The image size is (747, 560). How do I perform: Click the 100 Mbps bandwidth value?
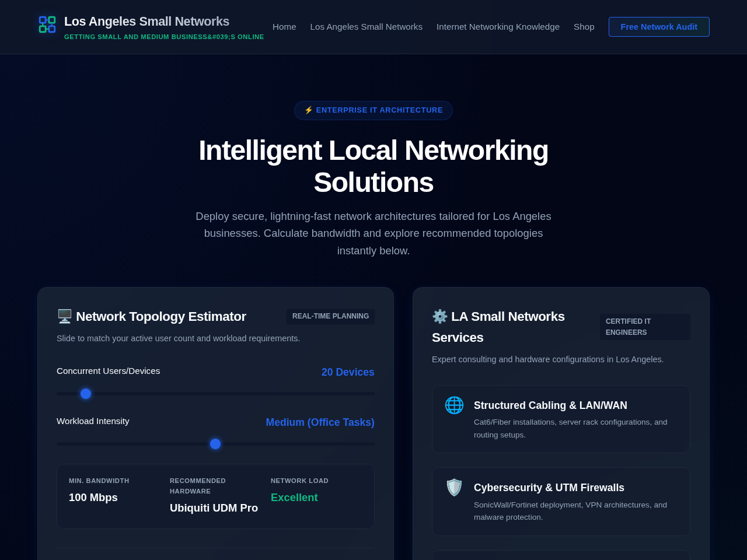pos(93,498)
